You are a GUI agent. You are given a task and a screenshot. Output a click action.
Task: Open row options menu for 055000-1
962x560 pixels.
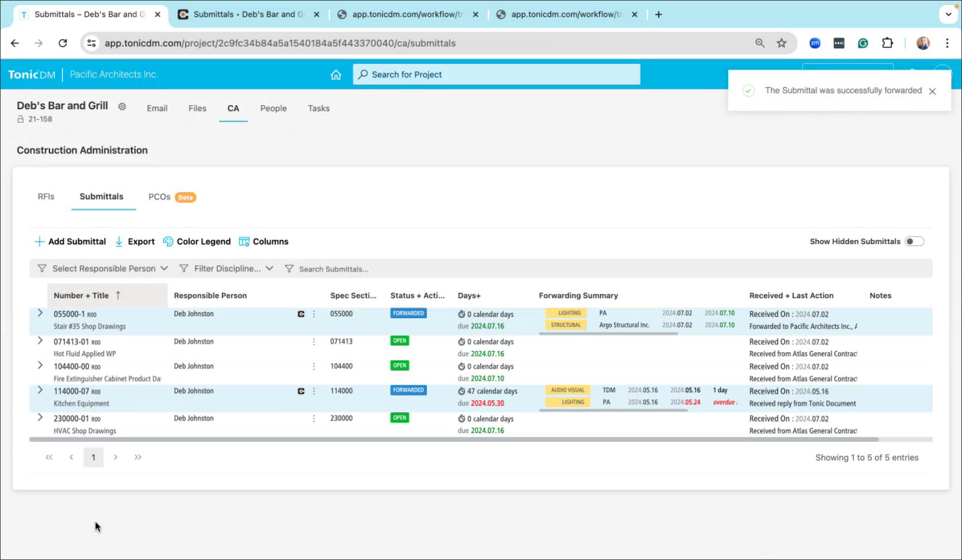(x=314, y=314)
